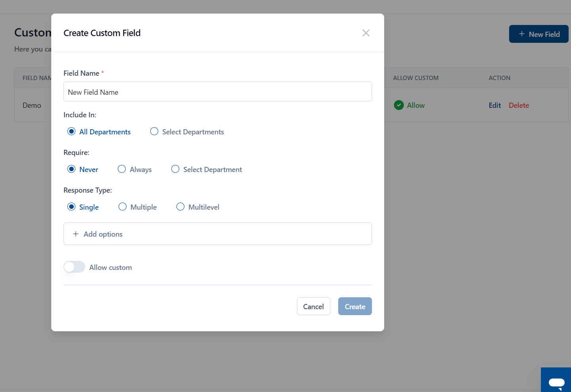
Task: Select Multiple response type
Action: 123,207
